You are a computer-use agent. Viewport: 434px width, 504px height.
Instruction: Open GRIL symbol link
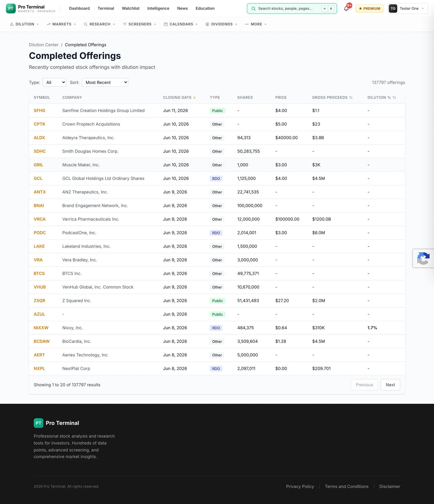(39, 165)
